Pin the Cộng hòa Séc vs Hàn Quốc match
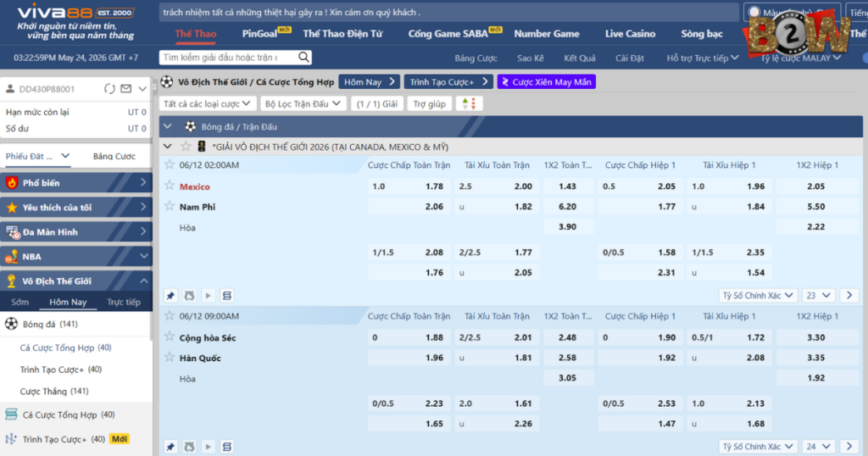868x456 pixels. (x=170, y=447)
